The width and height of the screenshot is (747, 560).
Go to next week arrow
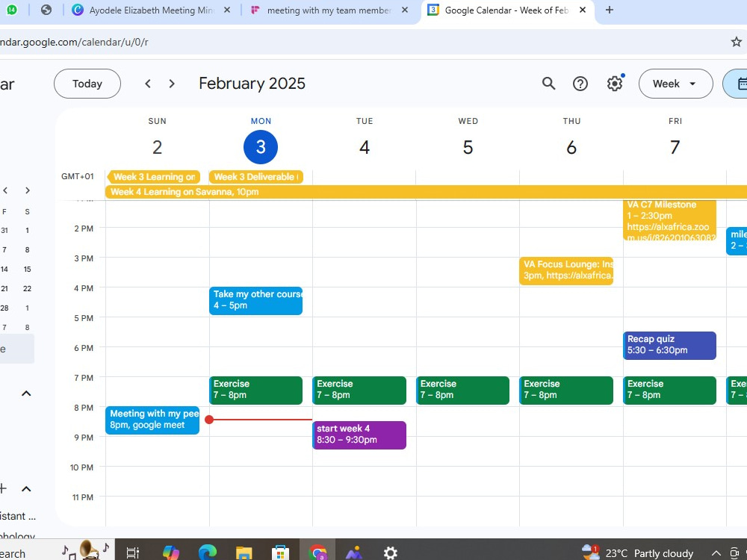[172, 84]
